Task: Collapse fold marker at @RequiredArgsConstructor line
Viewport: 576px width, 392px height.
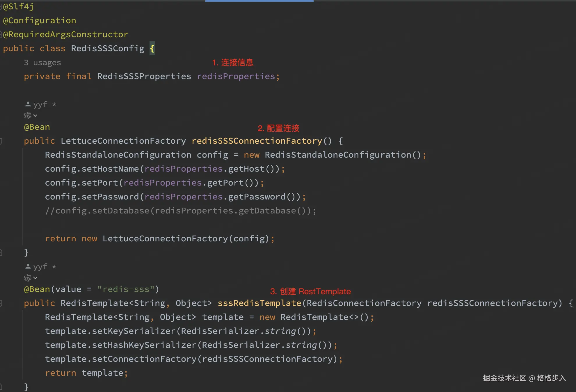Action: (x=1, y=35)
